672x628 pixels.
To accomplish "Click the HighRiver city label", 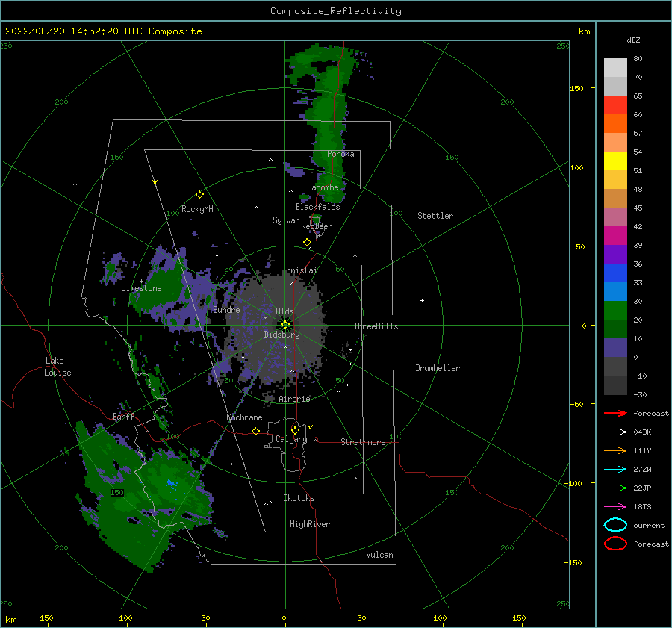I will pos(310,524).
